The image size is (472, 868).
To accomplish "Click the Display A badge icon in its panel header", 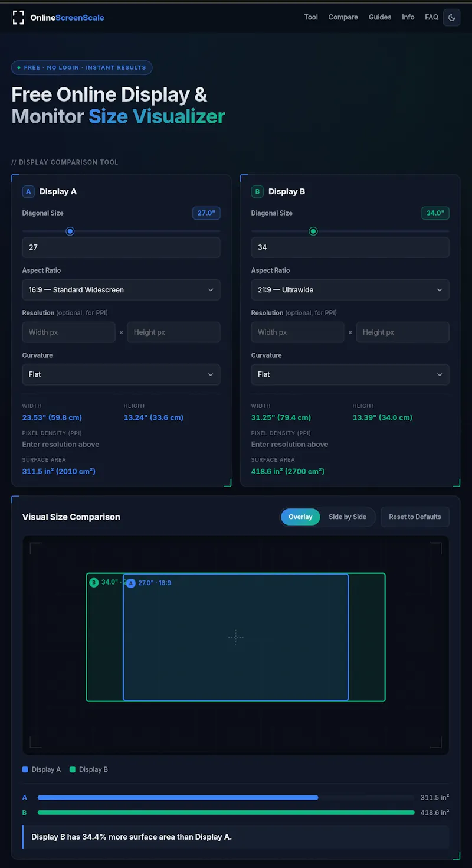I will pyautogui.click(x=28, y=191).
